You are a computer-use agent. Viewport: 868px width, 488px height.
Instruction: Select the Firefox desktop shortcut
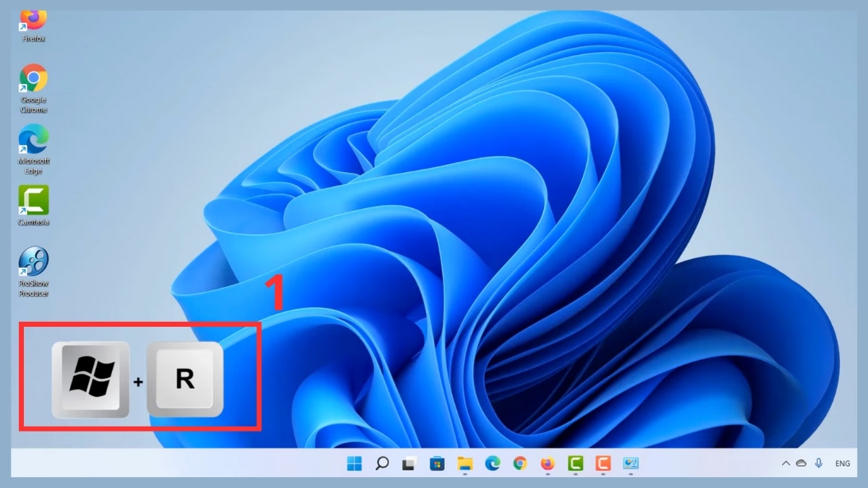33,22
